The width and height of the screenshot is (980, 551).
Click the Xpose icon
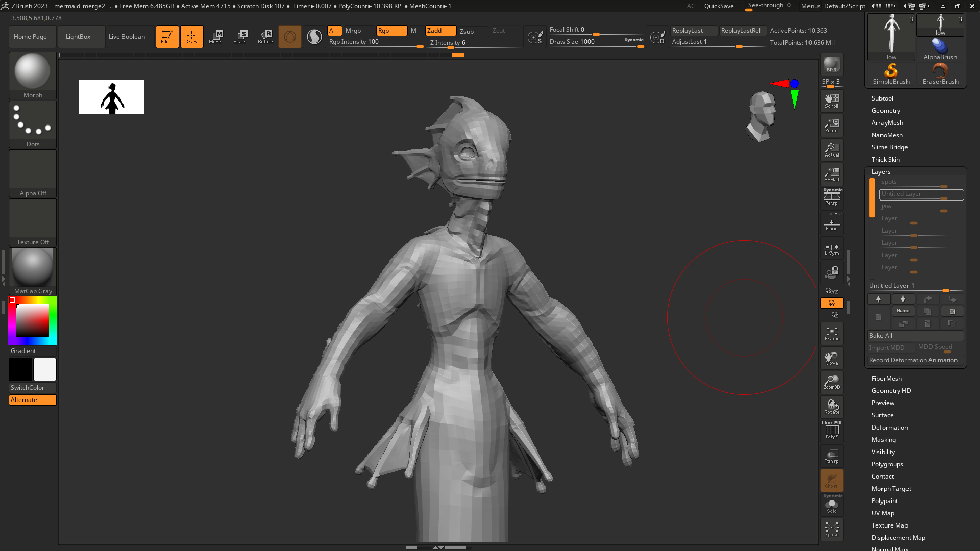tap(831, 529)
